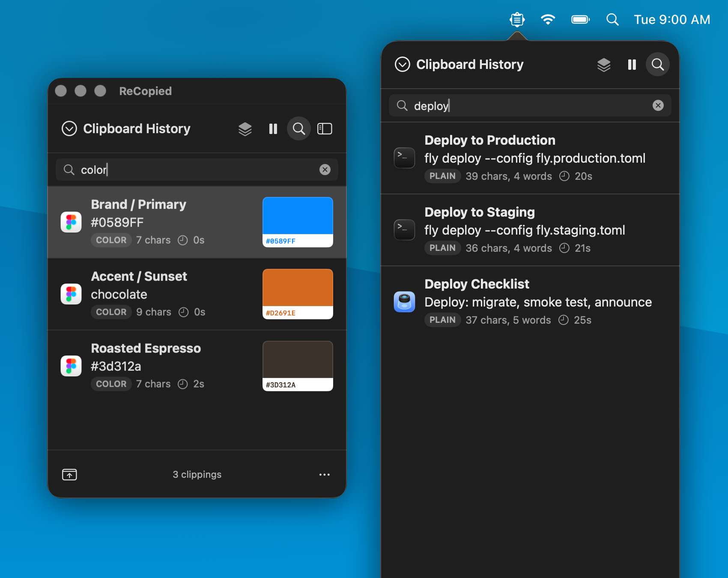The height and width of the screenshot is (578, 728).
Task: Click magnifier icon in 'color' search field
Action: 69,170
